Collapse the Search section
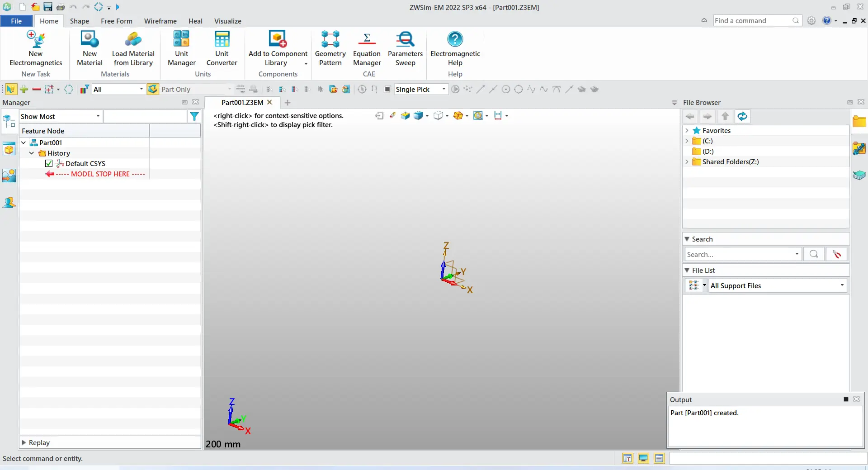The image size is (868, 470). click(x=687, y=239)
